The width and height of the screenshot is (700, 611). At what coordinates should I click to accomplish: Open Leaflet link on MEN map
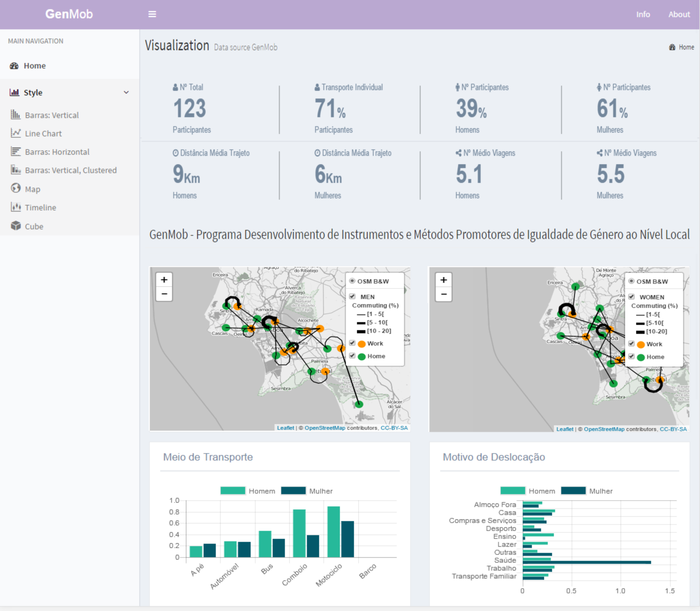[285, 428]
